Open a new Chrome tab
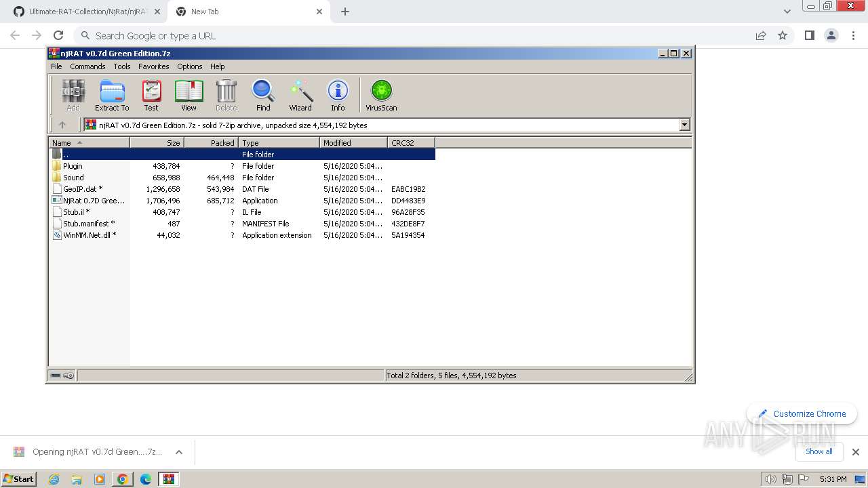The width and height of the screenshot is (868, 488). (345, 12)
